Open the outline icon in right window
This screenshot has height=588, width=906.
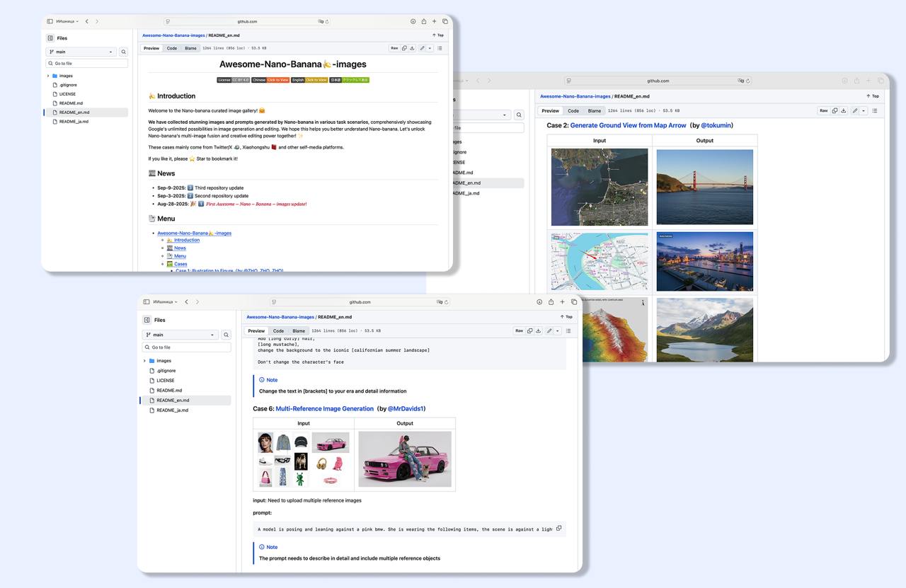pyautogui.click(x=875, y=110)
